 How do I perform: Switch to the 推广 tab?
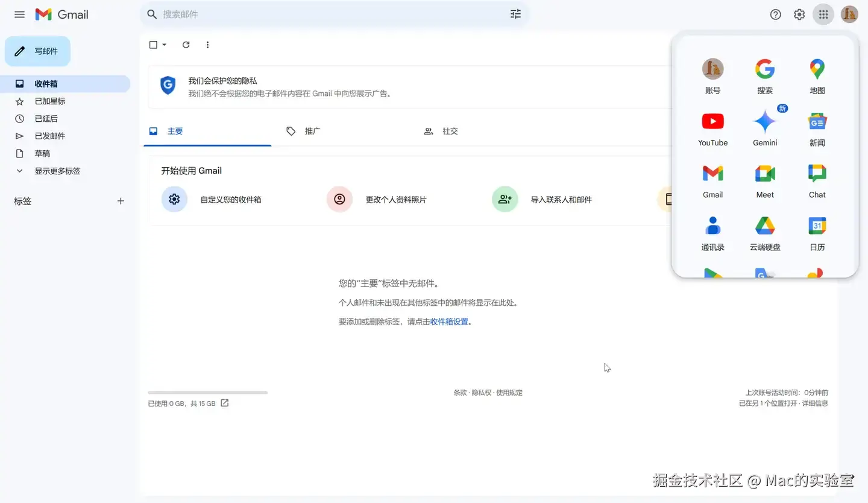click(x=344, y=131)
